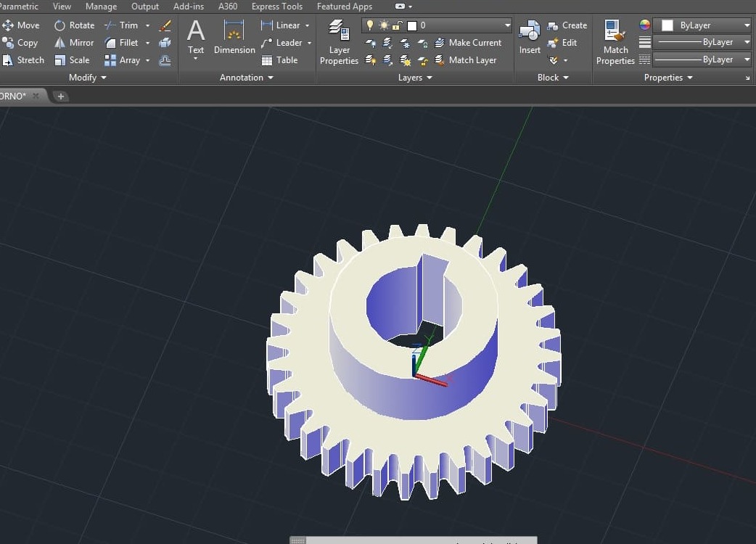This screenshot has width=756, height=544.
Task: Toggle layer 0 lock padlock icon
Action: point(398,25)
